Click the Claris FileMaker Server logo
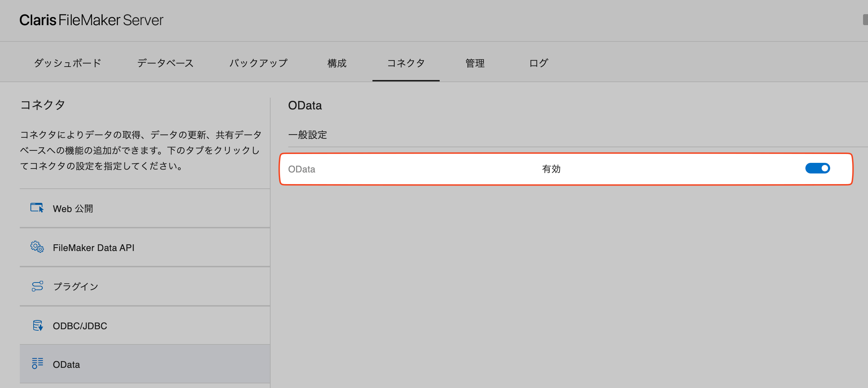Screen dimensions: 868x388 pyautogui.click(x=91, y=20)
